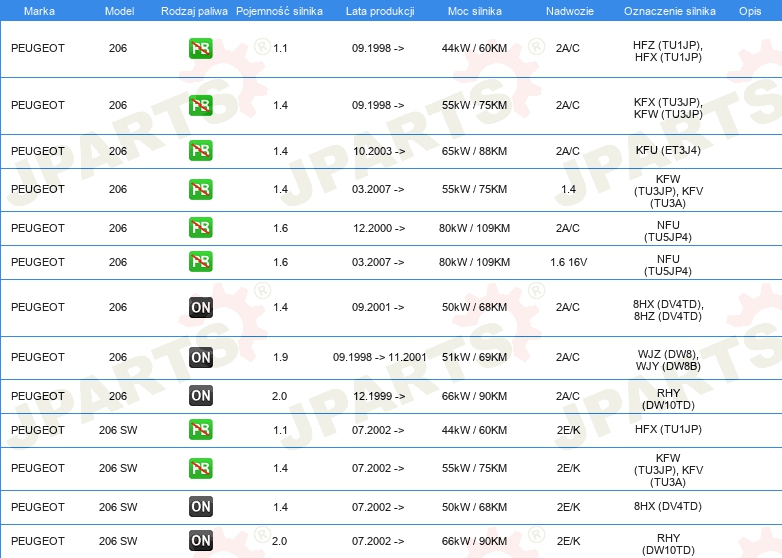Screen dimensions: 782x558
Task: Click the petrol icon for the 44kW/60KM Peugeot 206
Action: tap(200, 48)
